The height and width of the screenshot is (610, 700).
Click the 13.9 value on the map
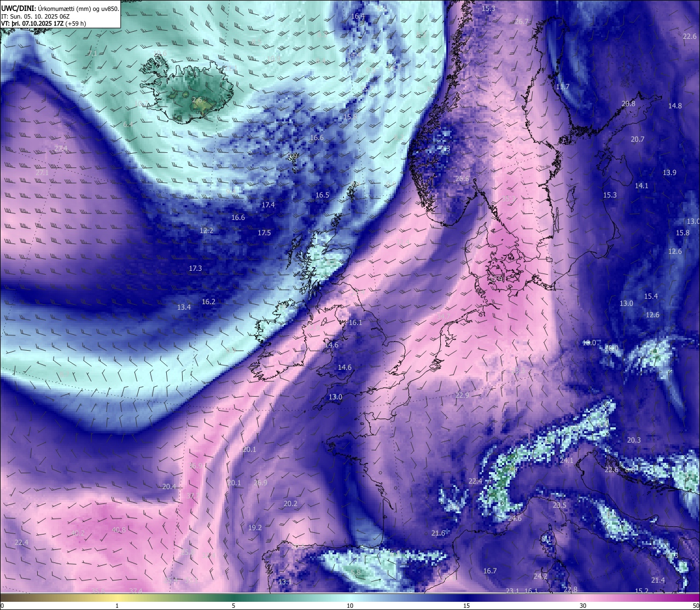(x=669, y=173)
